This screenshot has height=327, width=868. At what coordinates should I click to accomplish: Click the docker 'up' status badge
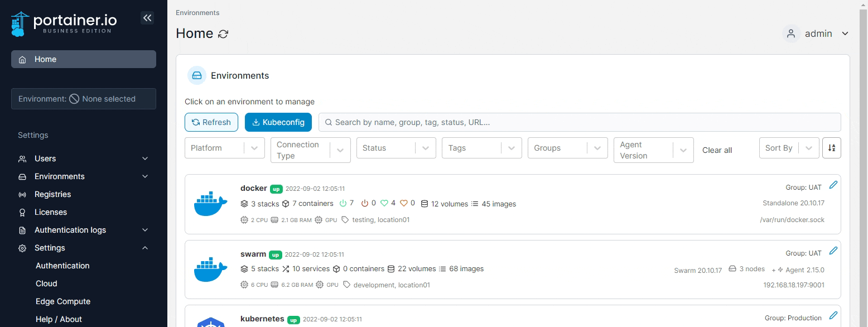(x=276, y=189)
